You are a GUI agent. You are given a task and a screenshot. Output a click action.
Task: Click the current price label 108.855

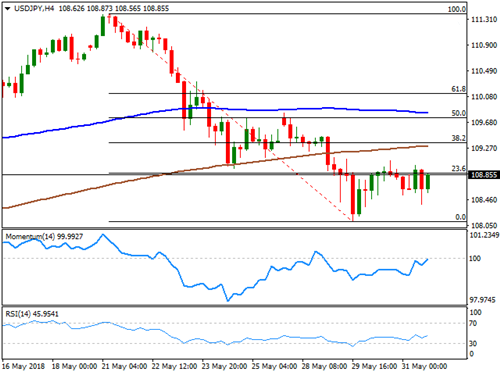pyautogui.click(x=484, y=175)
